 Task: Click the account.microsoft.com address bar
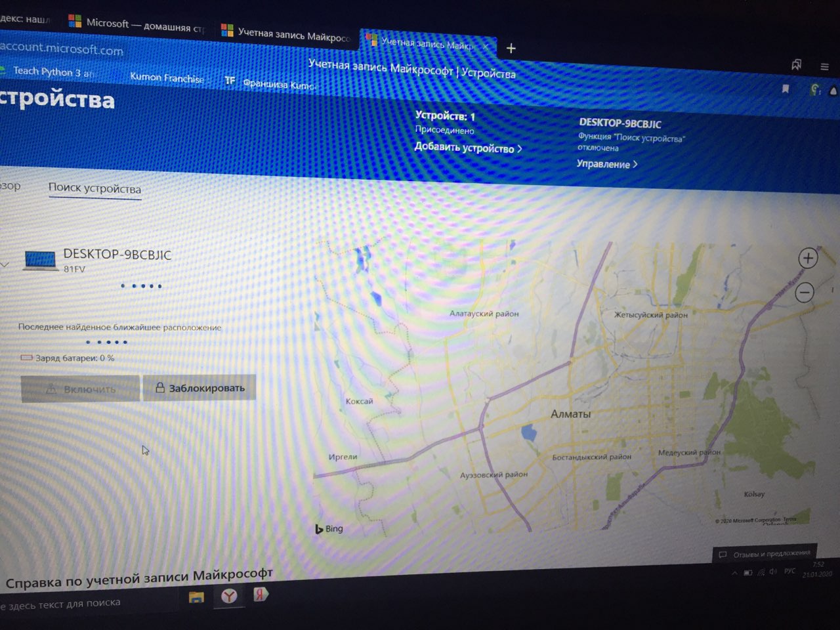click(62, 49)
